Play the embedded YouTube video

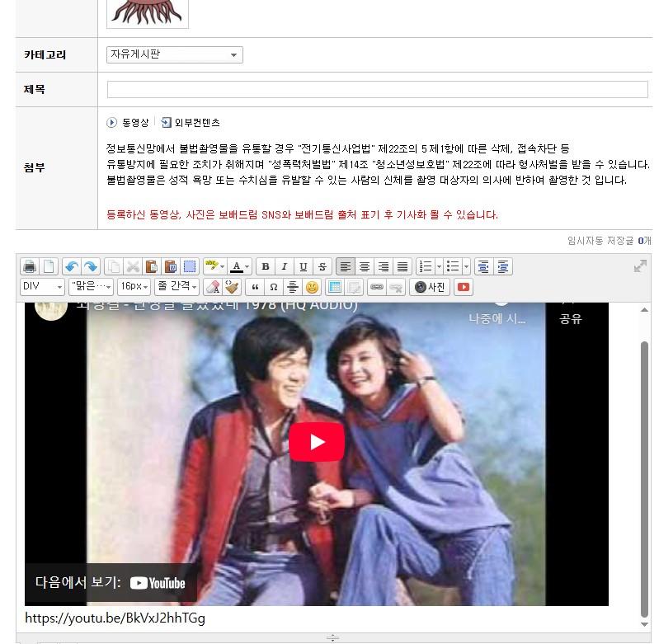pyautogui.click(x=317, y=442)
